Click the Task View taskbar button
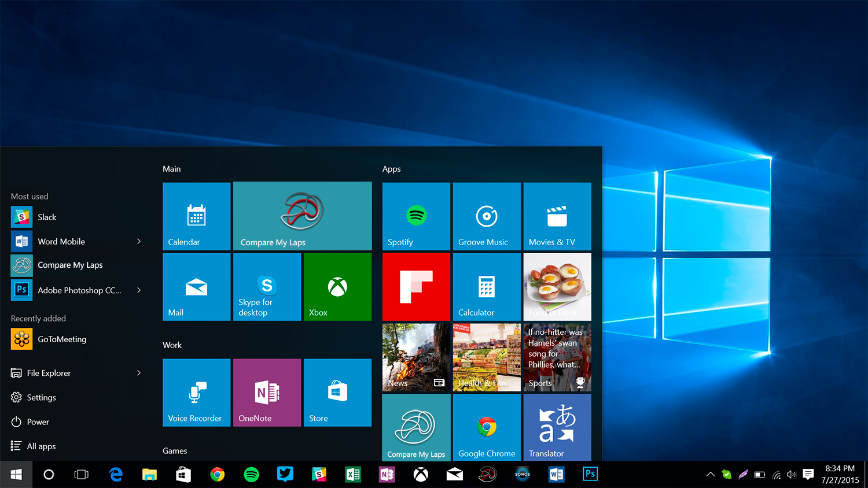The height and width of the screenshot is (488, 868). [x=82, y=475]
